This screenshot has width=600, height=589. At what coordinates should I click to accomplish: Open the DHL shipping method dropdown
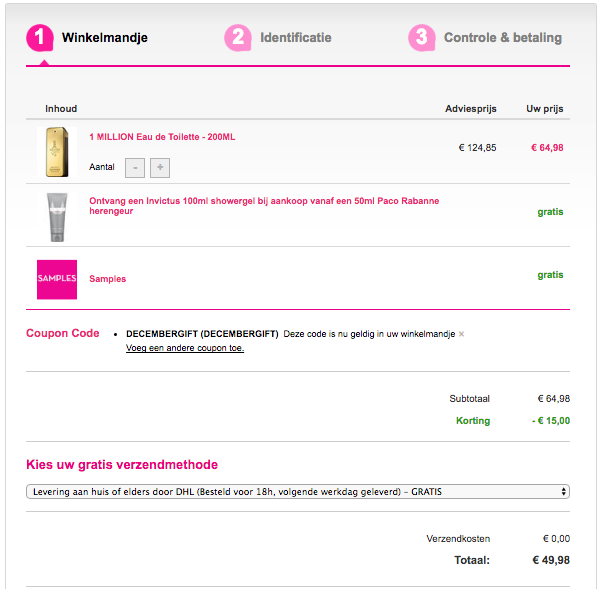298,492
